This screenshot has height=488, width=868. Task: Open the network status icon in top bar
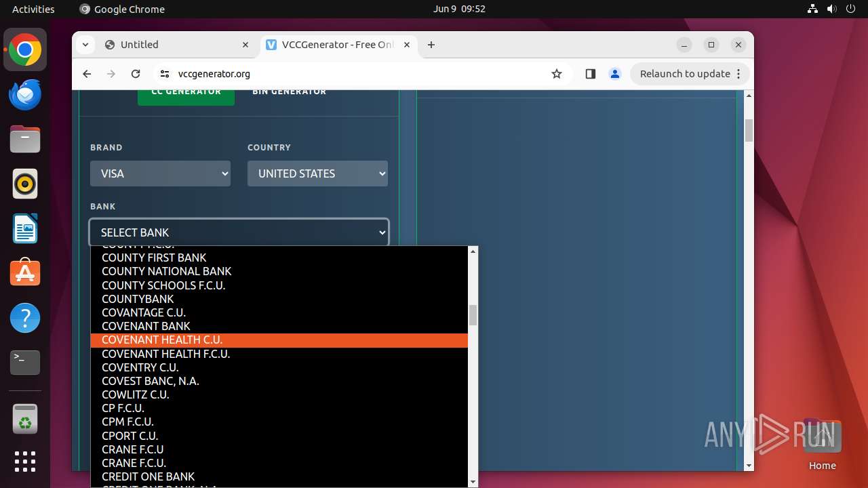click(813, 9)
